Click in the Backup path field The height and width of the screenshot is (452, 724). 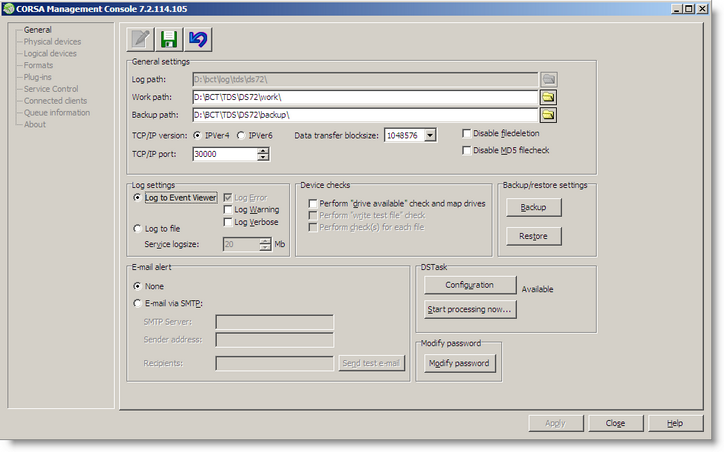(x=365, y=115)
